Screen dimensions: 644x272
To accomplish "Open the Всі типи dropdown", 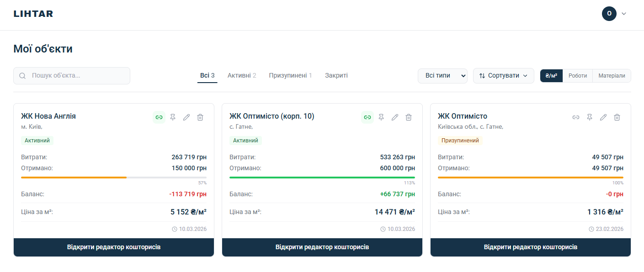I will (x=442, y=75).
